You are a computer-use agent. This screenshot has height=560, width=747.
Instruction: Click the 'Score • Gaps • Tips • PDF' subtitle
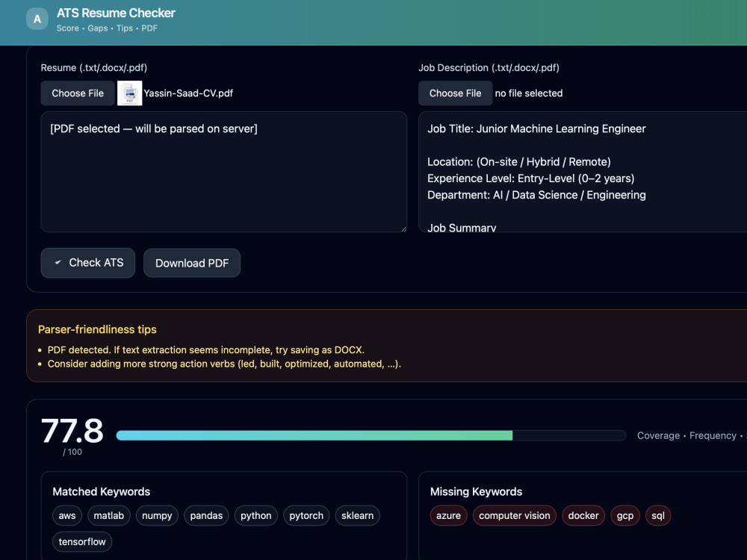point(107,28)
